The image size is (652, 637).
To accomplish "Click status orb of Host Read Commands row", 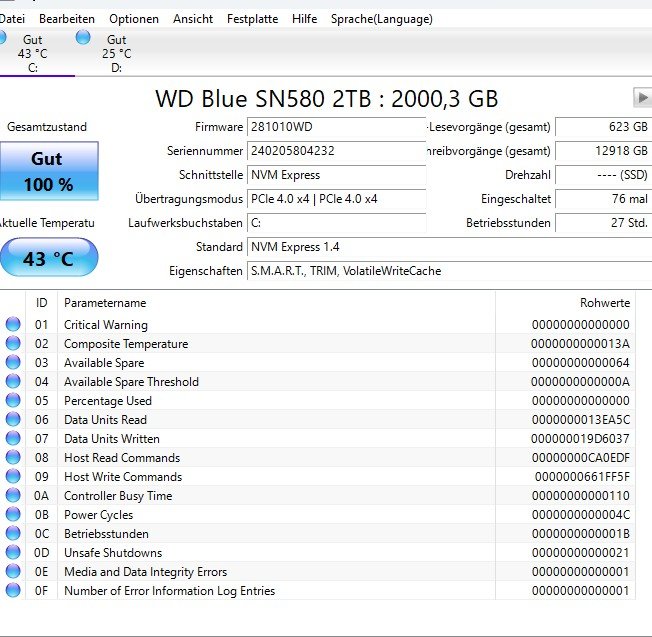I will 13,457.
